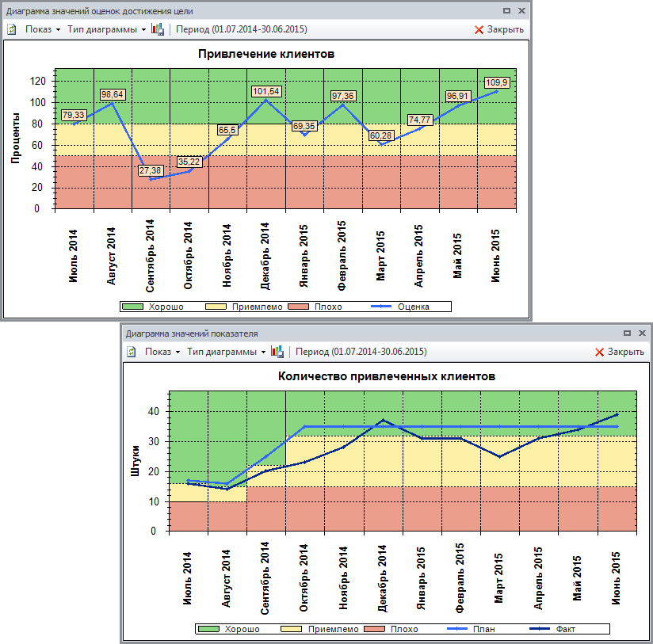Click the 'Период' item in the top window toolbar

[x=242, y=29]
